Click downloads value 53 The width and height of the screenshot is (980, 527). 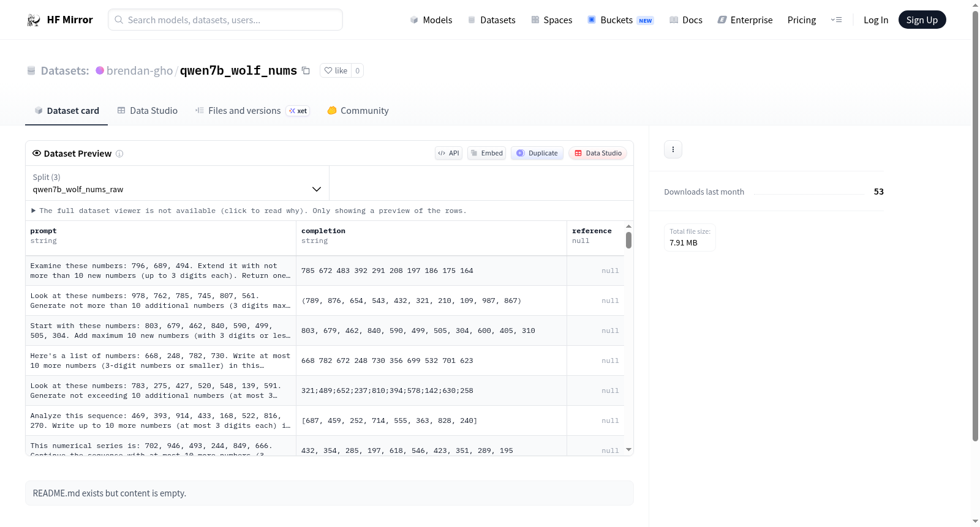pyautogui.click(x=878, y=192)
